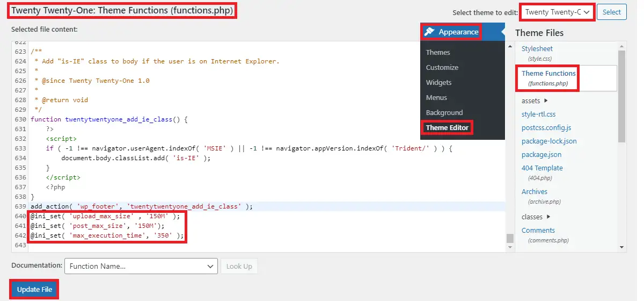
Task: Click Theme Files scrollbar down arrow
Action: (x=621, y=248)
